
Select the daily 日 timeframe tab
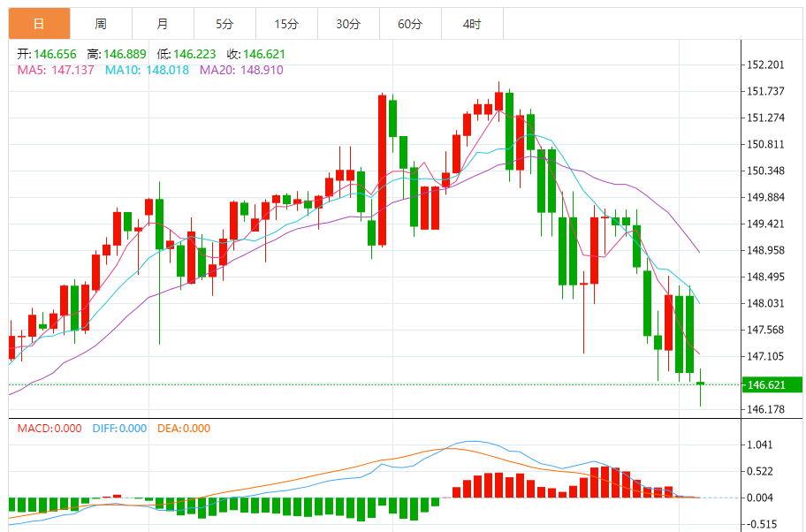pos(39,24)
